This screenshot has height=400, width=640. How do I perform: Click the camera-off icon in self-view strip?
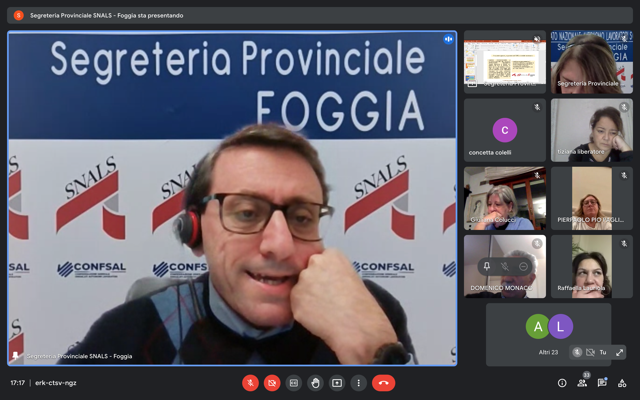(x=590, y=352)
